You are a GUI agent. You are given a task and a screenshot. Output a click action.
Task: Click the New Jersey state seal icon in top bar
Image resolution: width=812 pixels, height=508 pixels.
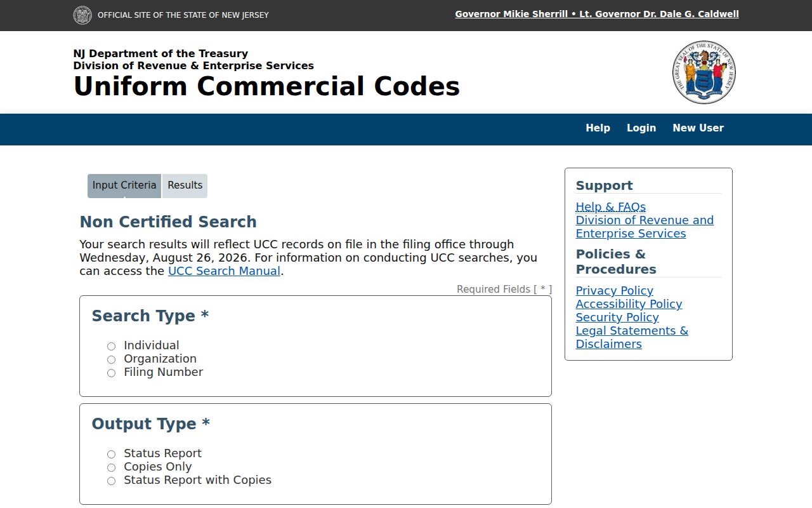tap(82, 15)
